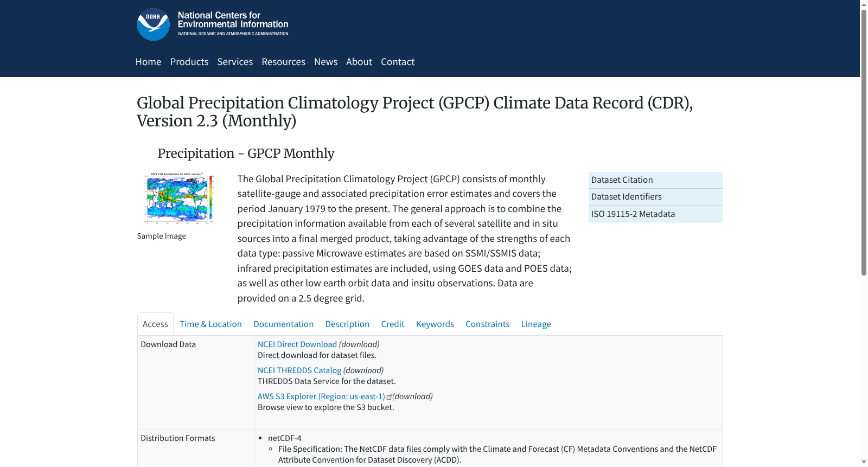The width and height of the screenshot is (868, 467).
Task: Click the scrollbar down arrow
Action: pos(864,462)
